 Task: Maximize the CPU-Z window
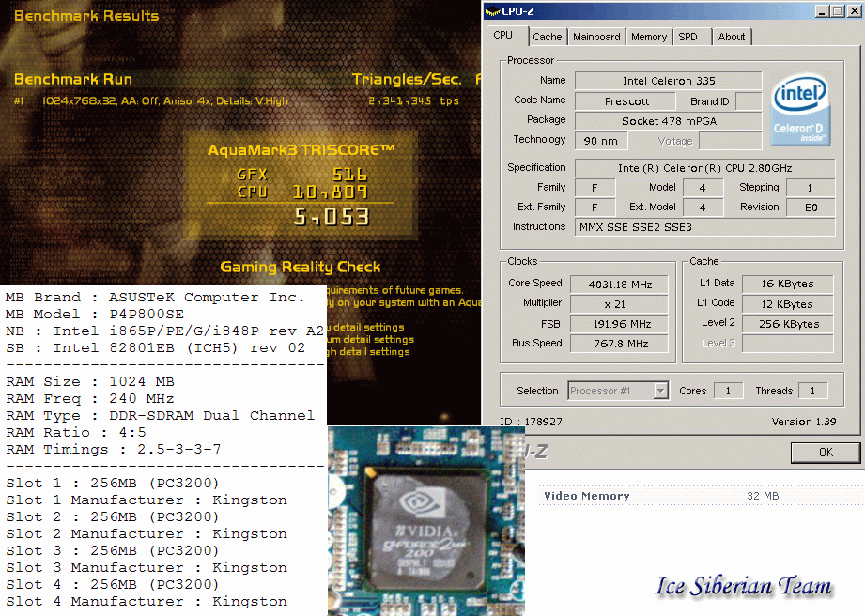tap(838, 11)
